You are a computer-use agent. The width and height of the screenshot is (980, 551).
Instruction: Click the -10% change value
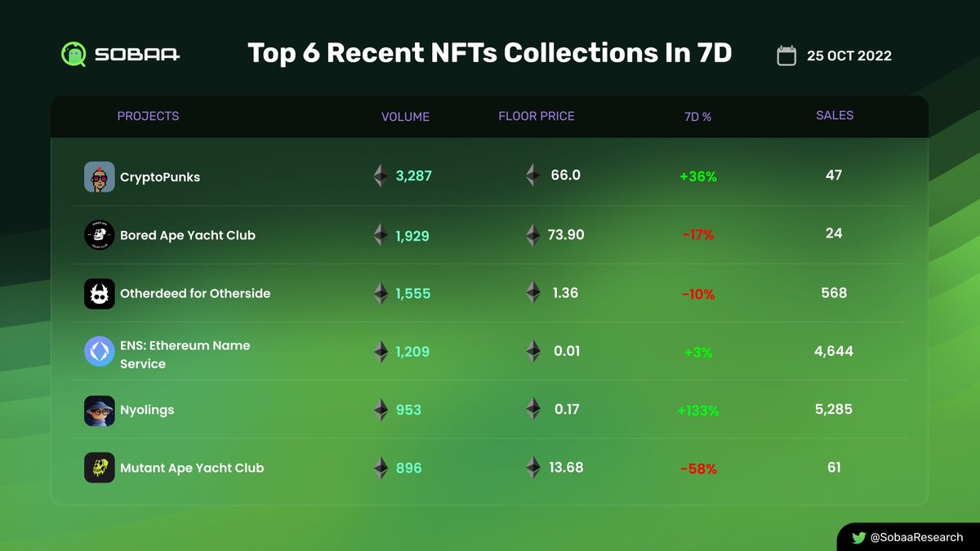pos(697,294)
